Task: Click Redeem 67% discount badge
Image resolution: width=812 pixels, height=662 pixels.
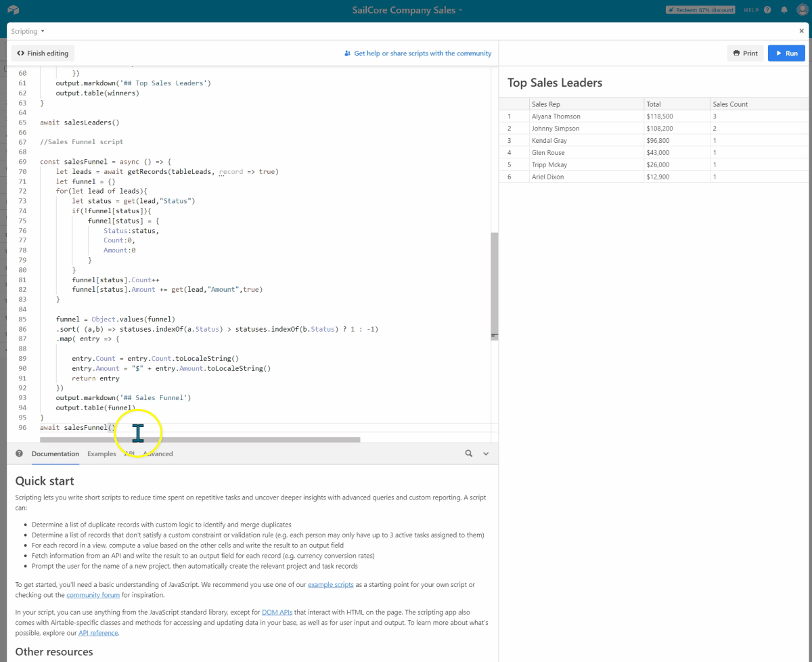Action: pyautogui.click(x=700, y=10)
